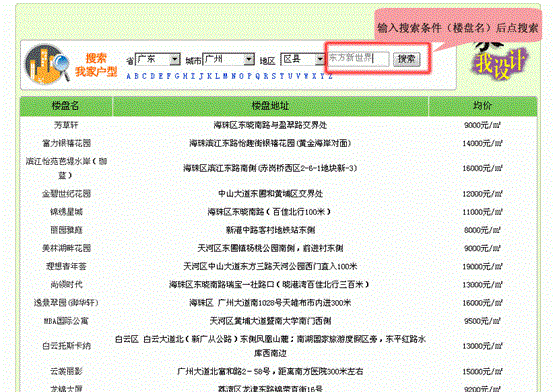Click the 楼盘名 column header
555x392 pixels.
(x=66, y=106)
